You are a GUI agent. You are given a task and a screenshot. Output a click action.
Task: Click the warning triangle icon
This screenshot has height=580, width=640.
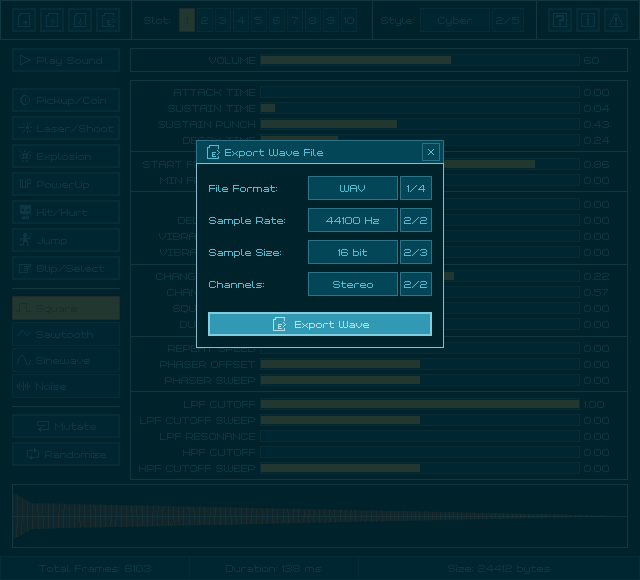[616, 20]
